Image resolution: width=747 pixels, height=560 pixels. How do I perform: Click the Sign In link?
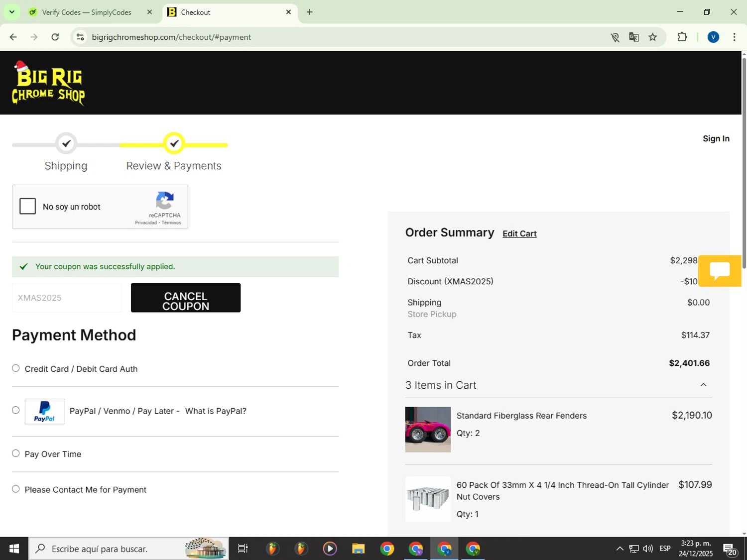point(716,138)
